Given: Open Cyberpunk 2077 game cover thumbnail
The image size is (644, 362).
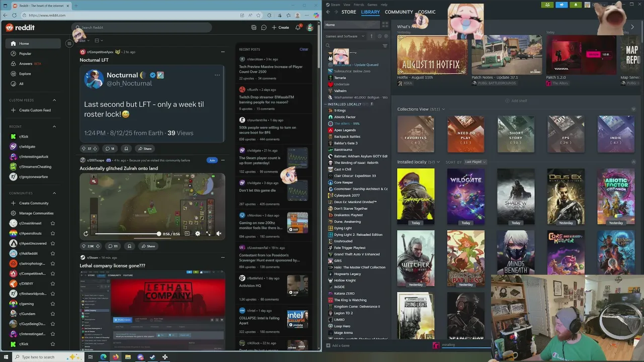Looking at the screenshot, I should coord(416,197).
